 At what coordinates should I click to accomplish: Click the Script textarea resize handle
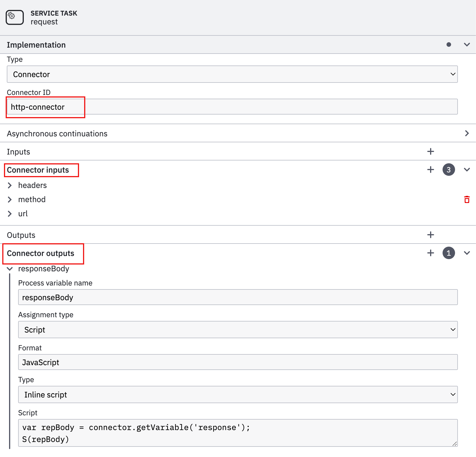coord(454,444)
